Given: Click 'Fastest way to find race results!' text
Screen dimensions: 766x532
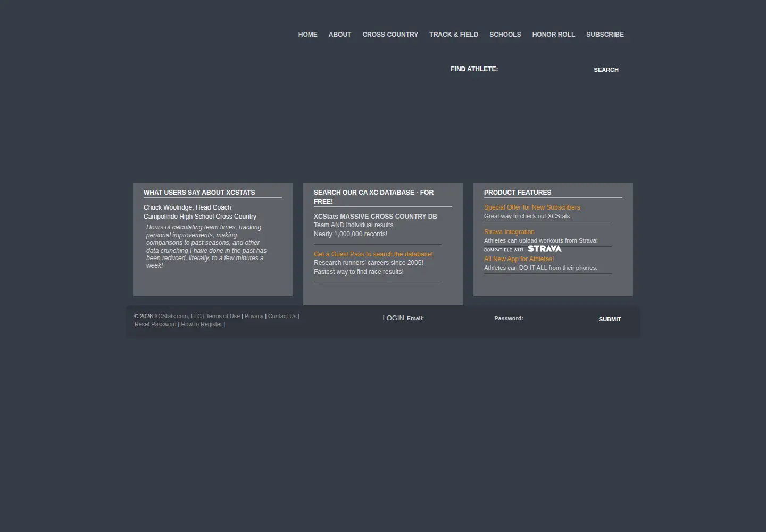Looking at the screenshot, I should click(x=359, y=272).
